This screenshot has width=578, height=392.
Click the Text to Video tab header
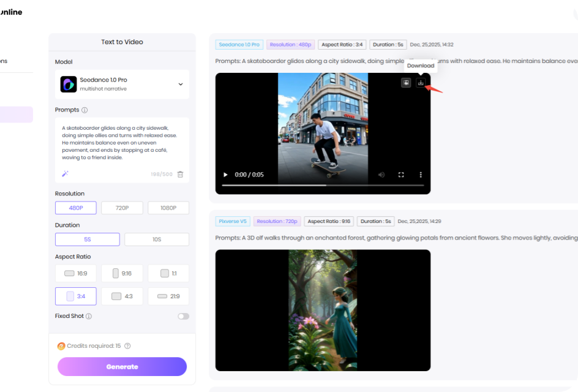click(122, 42)
